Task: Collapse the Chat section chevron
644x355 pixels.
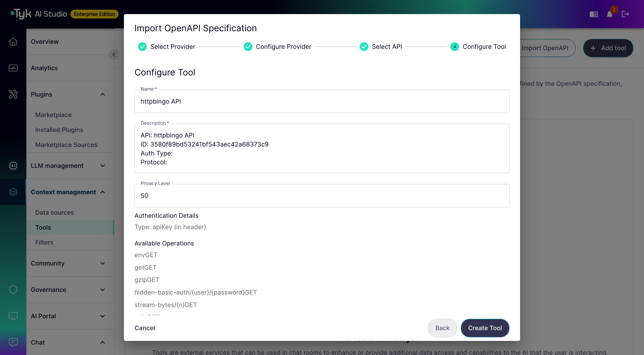Action: [x=103, y=342]
